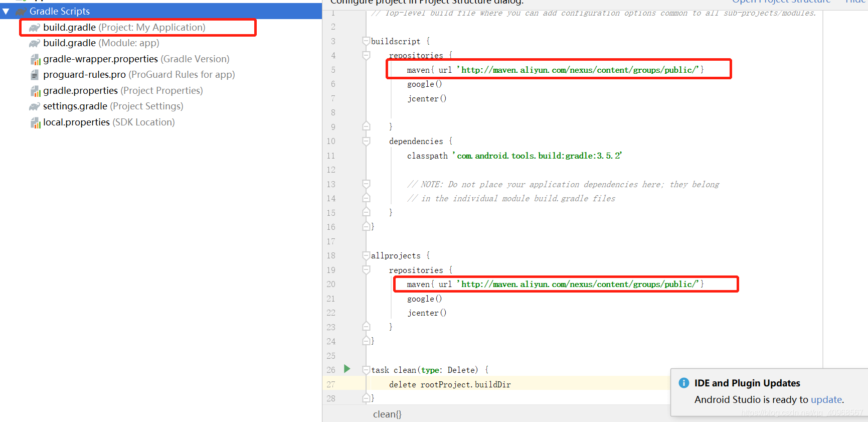Image resolution: width=868 pixels, height=422 pixels.
Task: Collapse the buildscript block fold marker
Action: coord(366,41)
